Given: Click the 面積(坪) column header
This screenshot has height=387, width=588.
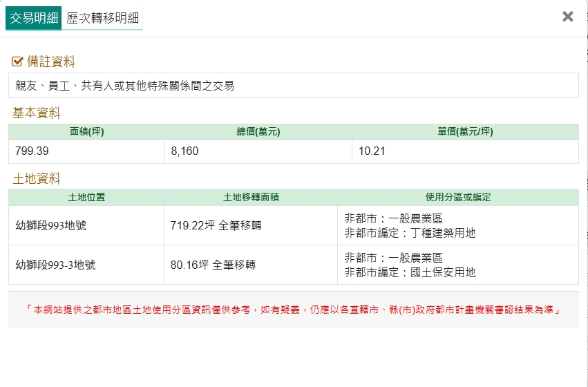Looking at the screenshot, I should (x=86, y=132).
